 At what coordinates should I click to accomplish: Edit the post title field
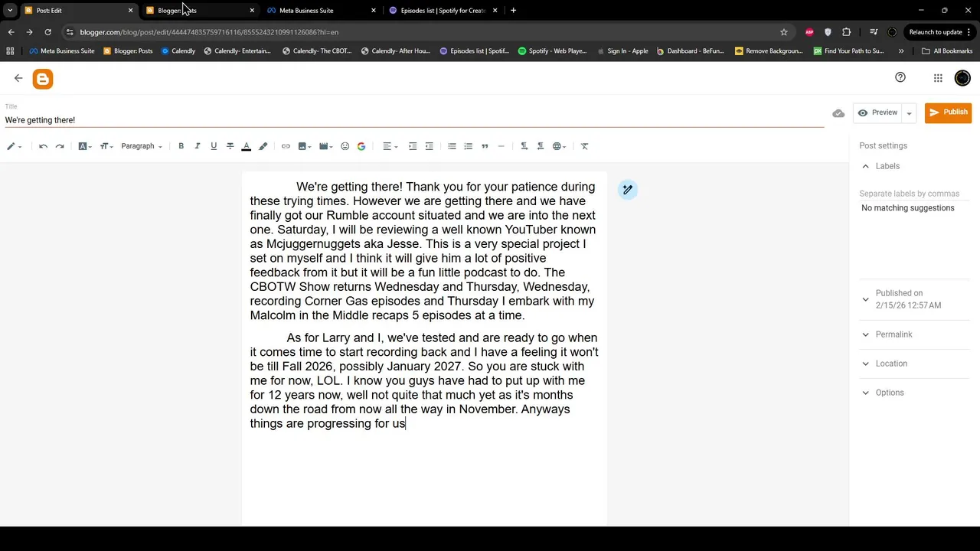tap(413, 120)
